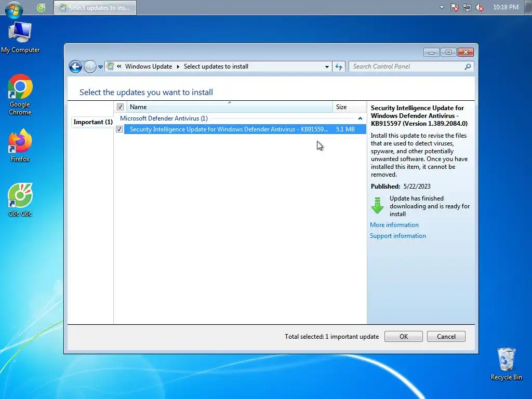Click the Microsoft Defender Antivirus (1) group header

(164, 118)
